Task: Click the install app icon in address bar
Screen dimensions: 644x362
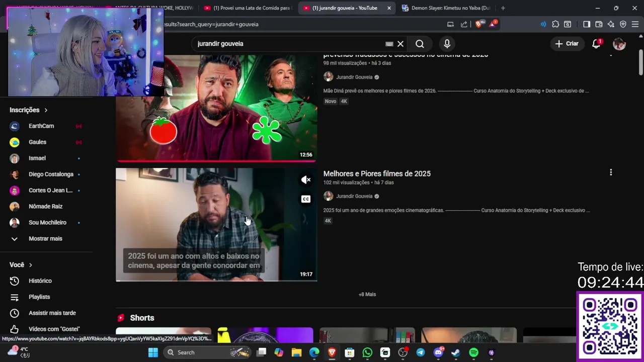Action: pos(450,24)
